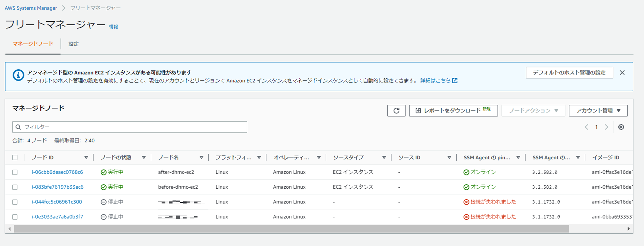Sort by SSM Agent の... version column arrow
Image resolution: width=644 pixels, height=246 pixels.
578,158
